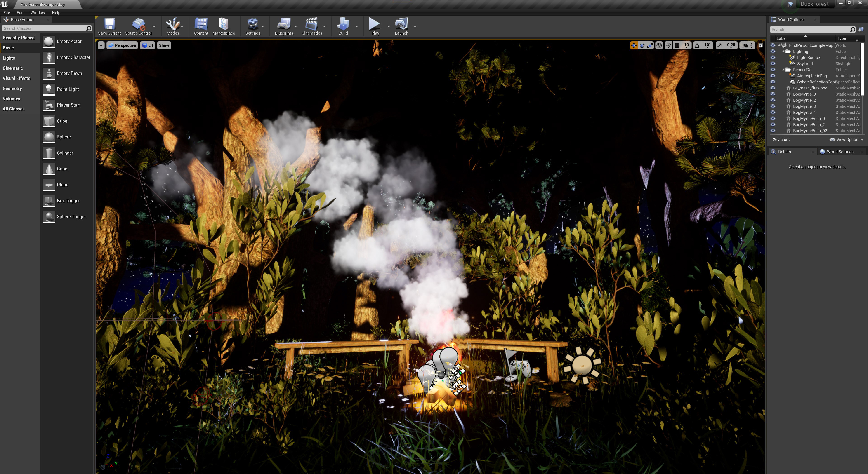Open the Edit menu
This screenshot has height=474, width=868.
tap(20, 12)
